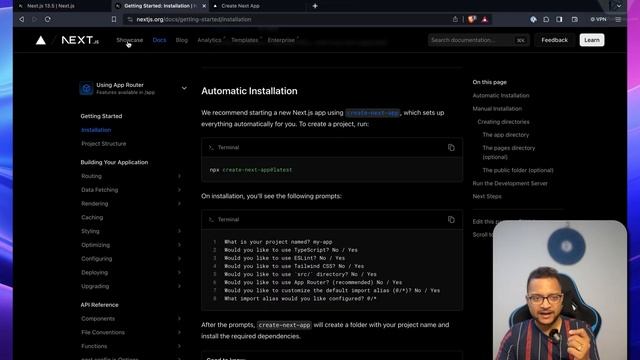Screen dimensions: 640x360
Task: Click the Learn button
Action: pos(592,40)
